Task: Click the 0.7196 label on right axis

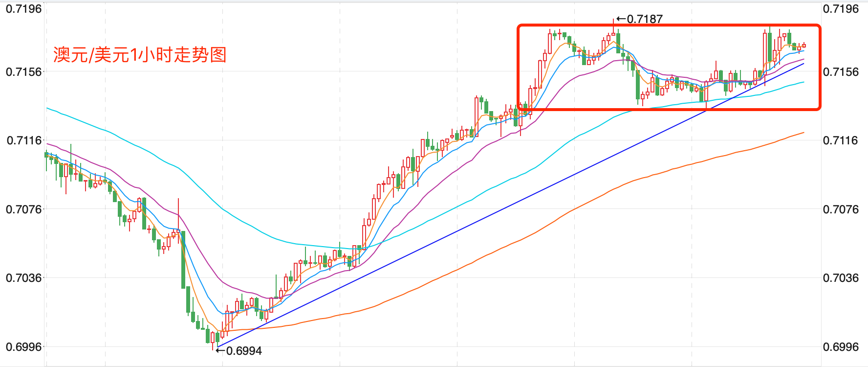Action: (841, 9)
